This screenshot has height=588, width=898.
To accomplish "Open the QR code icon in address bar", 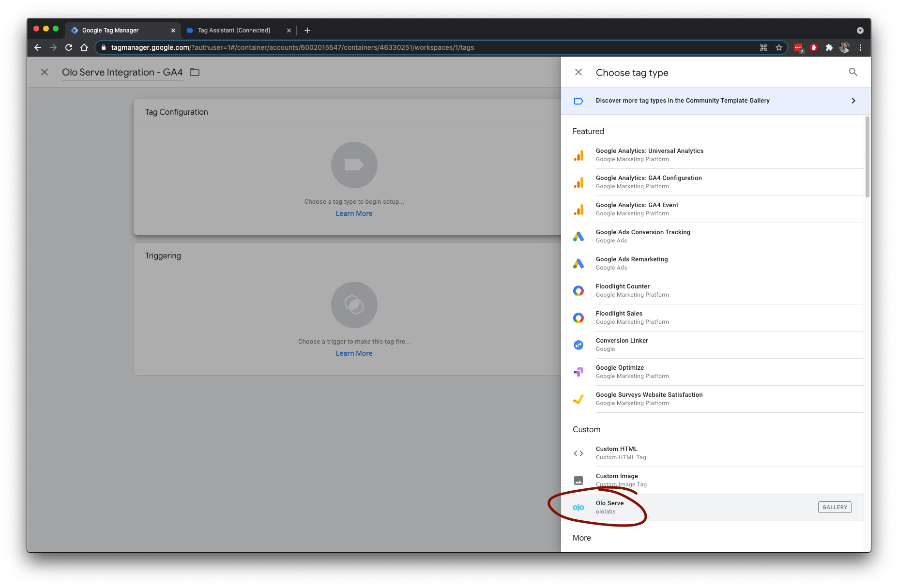I will click(x=763, y=47).
